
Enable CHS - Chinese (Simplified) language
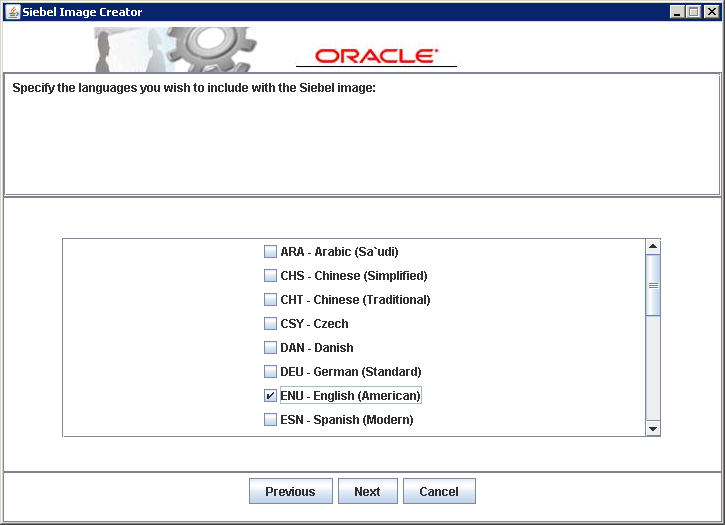click(x=270, y=276)
